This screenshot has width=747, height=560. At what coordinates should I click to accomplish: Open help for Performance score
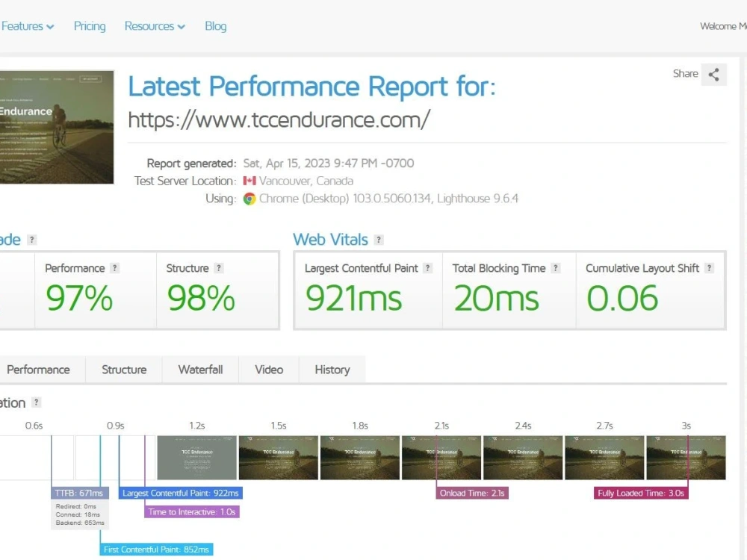coord(114,268)
